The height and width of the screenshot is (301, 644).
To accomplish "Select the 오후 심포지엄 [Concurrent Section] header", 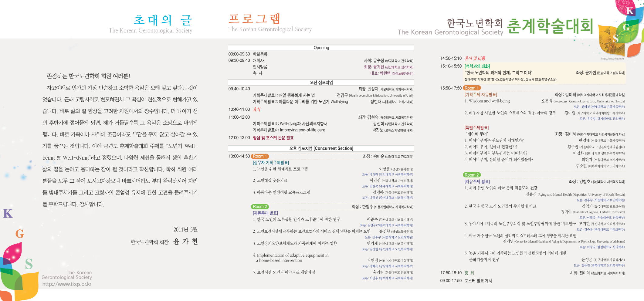I will pos(321,148).
